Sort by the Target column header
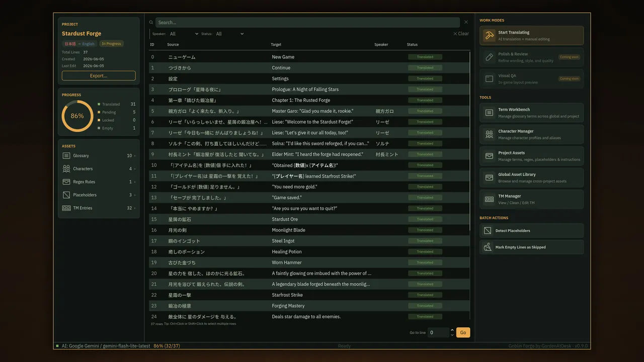 (x=276, y=45)
